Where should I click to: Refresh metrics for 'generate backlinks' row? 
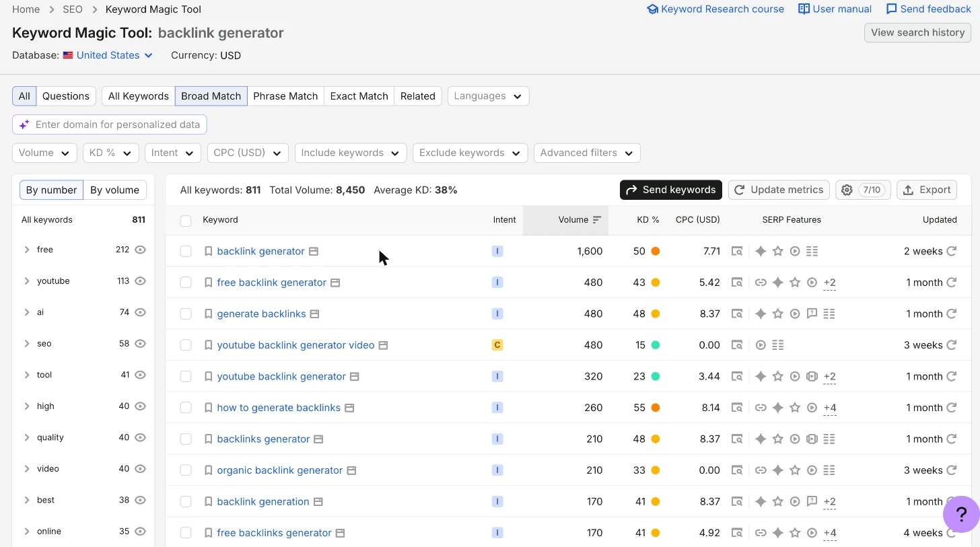tap(952, 314)
